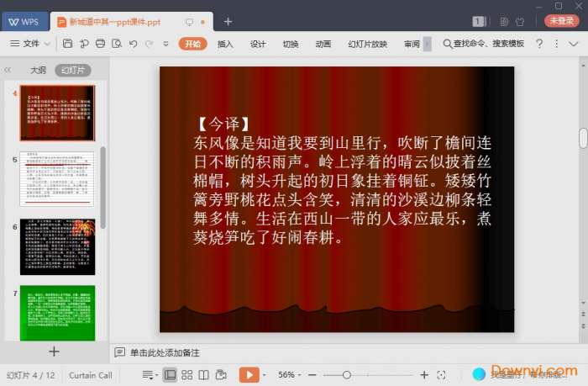
Task: Collapse the ribbon with the chevron
Action: 573,44
